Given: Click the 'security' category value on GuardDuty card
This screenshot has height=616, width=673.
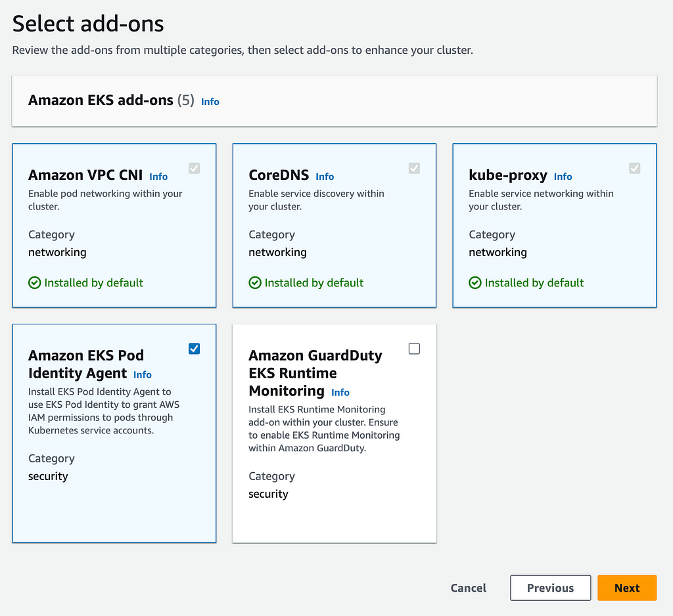Looking at the screenshot, I should tap(268, 494).
